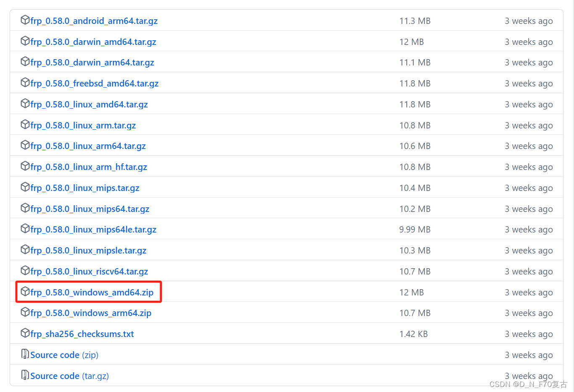Download frp_0.58.0_darwin_arm64.tar.gz
The width and height of the screenshot is (574, 392).
pyautogui.click(x=92, y=63)
